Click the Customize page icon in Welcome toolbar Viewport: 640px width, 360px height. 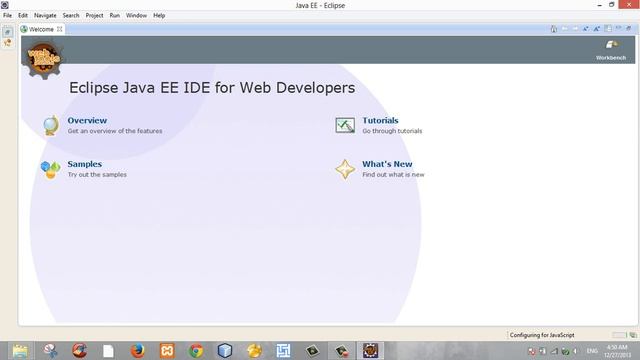tap(608, 29)
